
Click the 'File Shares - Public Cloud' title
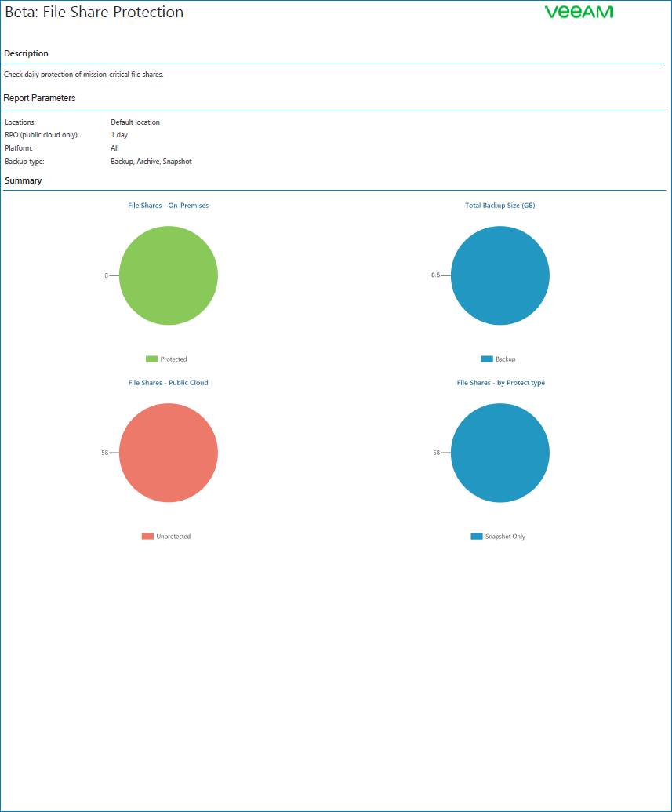click(169, 383)
